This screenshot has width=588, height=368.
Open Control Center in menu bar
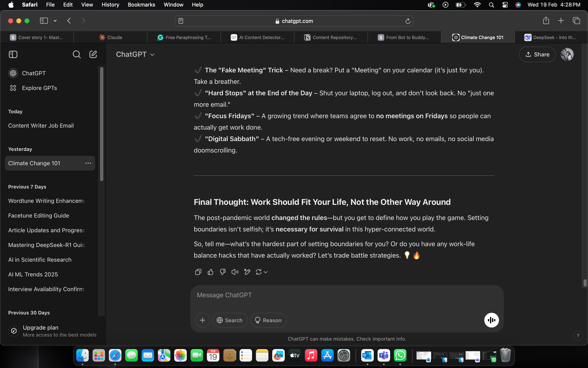tap(505, 5)
